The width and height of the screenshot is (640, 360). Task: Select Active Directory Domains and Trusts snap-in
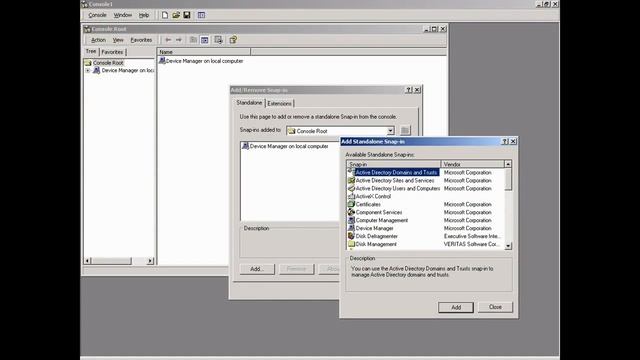point(396,173)
